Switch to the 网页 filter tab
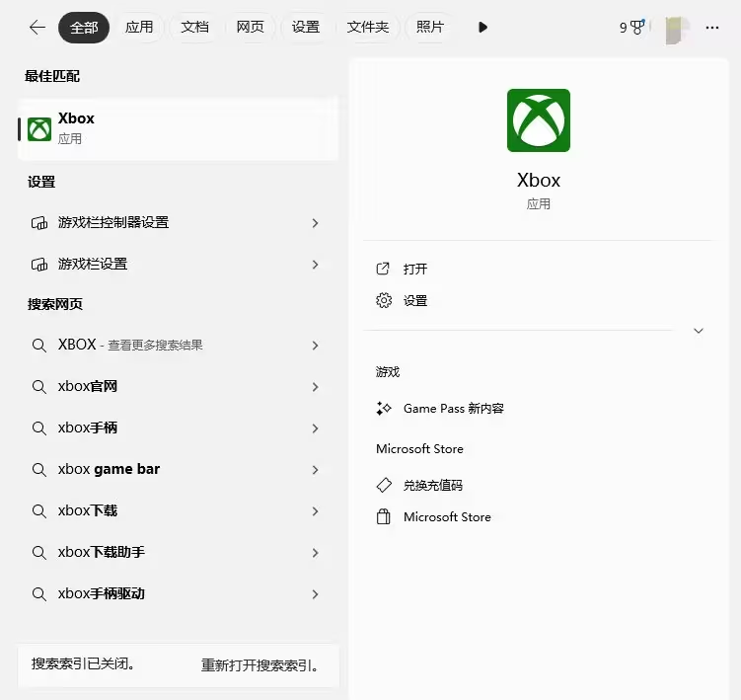This screenshot has height=700, width=741. pyautogui.click(x=250, y=27)
